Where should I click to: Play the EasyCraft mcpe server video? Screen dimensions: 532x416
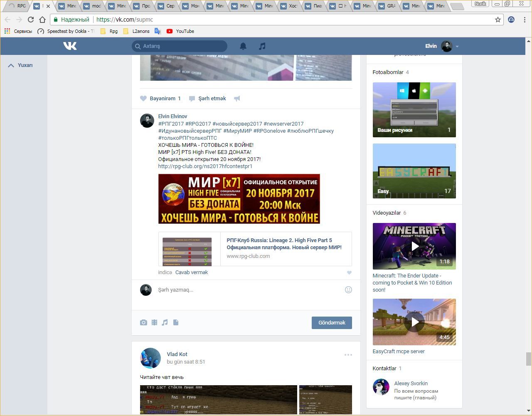click(414, 322)
